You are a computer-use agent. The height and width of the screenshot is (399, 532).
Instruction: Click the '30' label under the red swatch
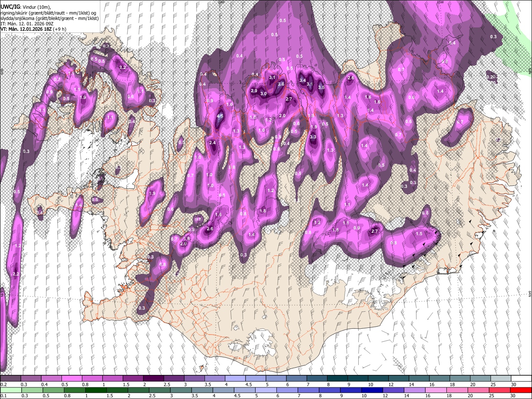coord(514,396)
